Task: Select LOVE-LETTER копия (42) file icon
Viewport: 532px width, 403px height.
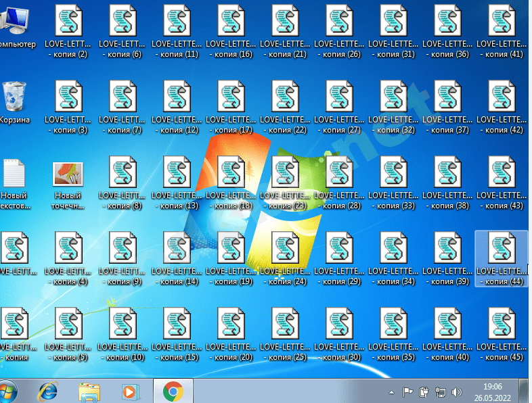Action: tap(502, 96)
